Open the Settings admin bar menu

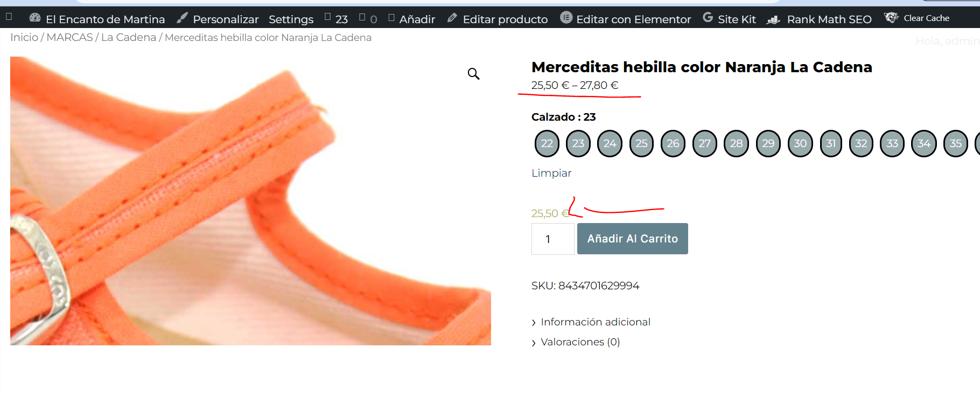tap(291, 19)
